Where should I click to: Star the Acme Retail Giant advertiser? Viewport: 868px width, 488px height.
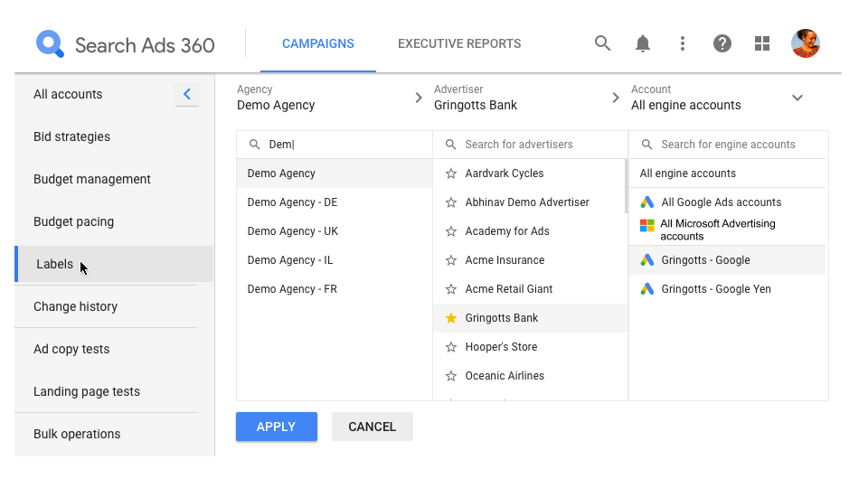point(451,289)
